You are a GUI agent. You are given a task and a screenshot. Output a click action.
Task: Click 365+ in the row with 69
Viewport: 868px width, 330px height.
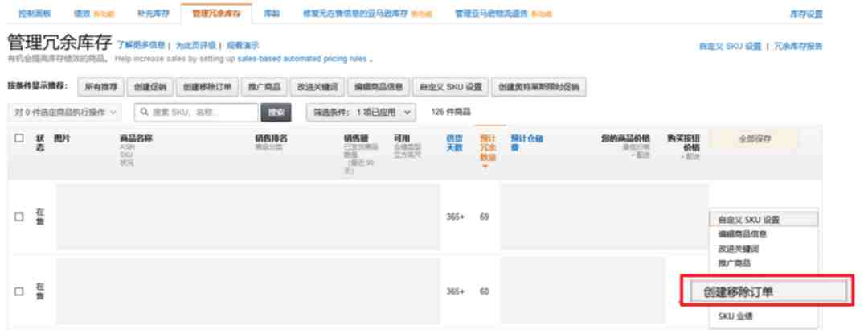(455, 217)
